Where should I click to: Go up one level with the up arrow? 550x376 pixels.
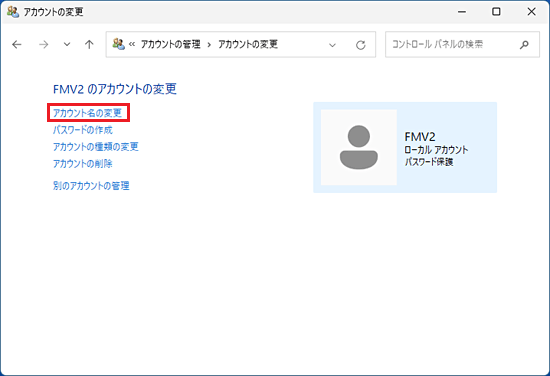pyautogui.click(x=89, y=45)
